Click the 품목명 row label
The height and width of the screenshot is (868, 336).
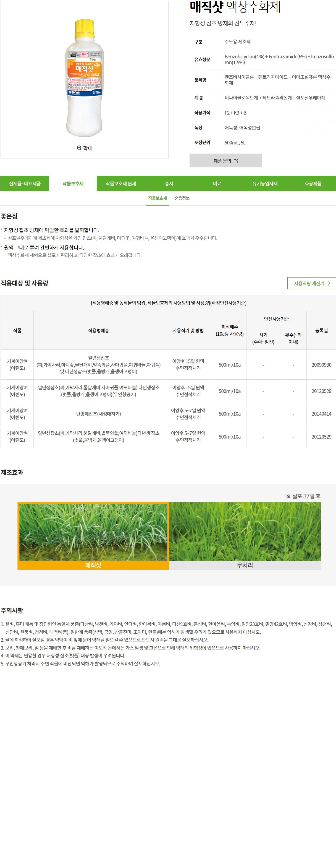[x=200, y=80]
